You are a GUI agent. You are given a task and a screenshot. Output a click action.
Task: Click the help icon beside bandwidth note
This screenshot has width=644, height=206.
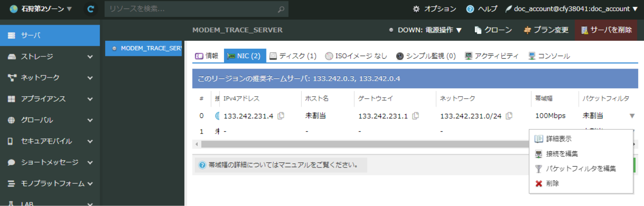click(202, 165)
